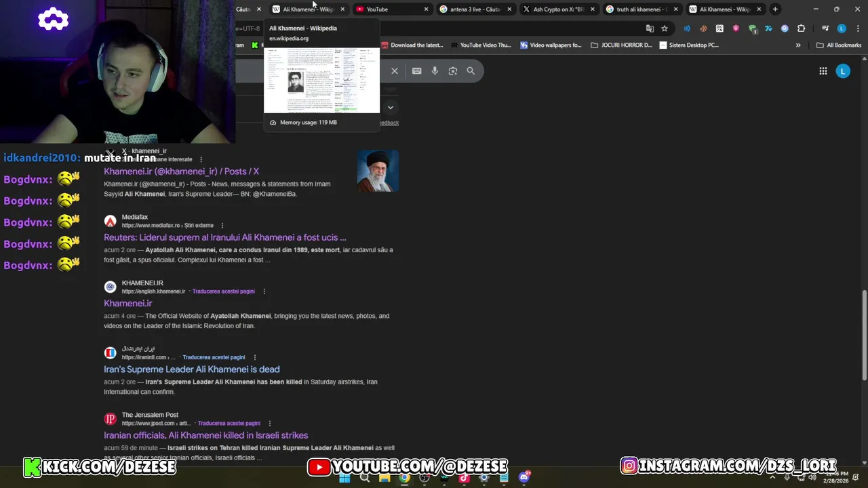868x488 pixels.
Task: Open the on-screen keyboard input tool
Action: click(x=416, y=70)
